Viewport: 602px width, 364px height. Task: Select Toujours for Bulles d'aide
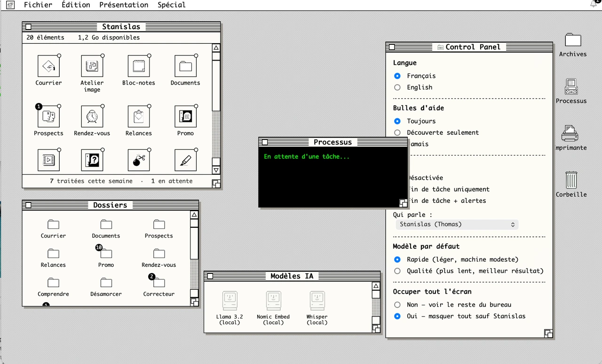point(397,121)
